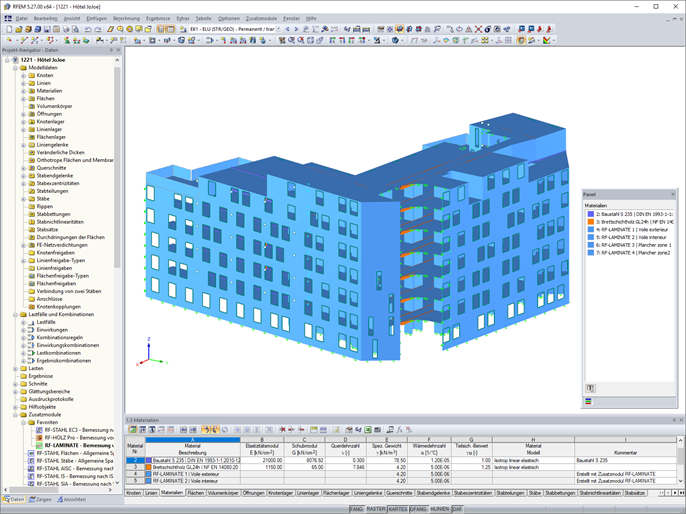Toggle the highlighted panel display button in second toolbar
Image resolution: width=686 pixels, height=514 pixels.
click(x=521, y=40)
